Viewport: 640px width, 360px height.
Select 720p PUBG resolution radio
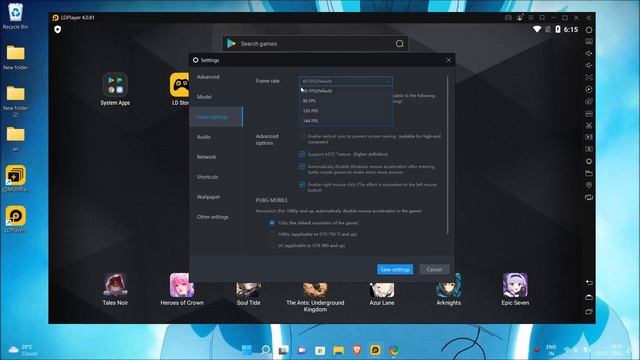tap(272, 223)
